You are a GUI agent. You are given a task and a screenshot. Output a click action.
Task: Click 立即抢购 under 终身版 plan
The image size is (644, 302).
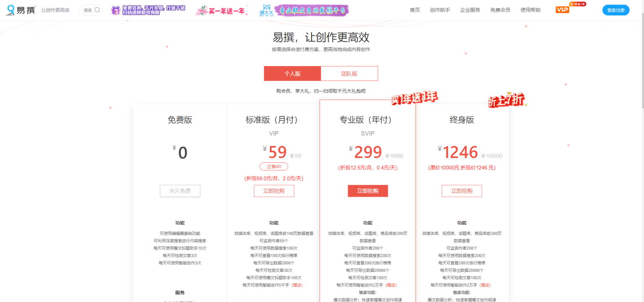click(x=462, y=191)
